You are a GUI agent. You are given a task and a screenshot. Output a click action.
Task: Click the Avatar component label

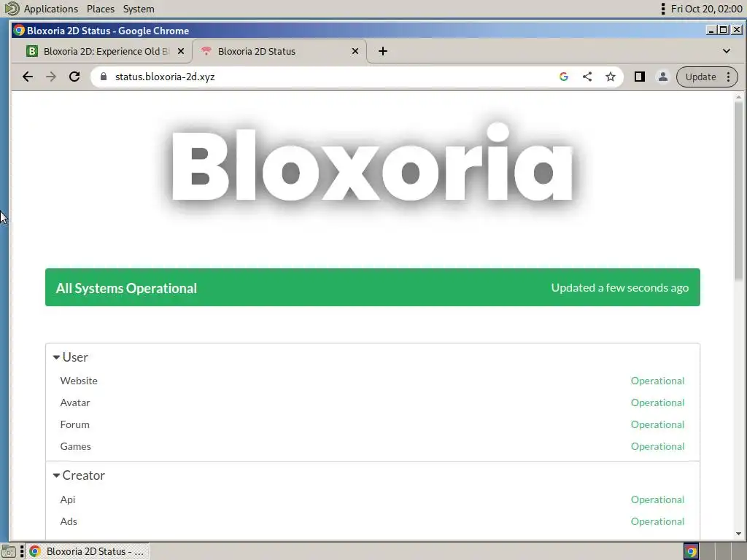click(75, 402)
